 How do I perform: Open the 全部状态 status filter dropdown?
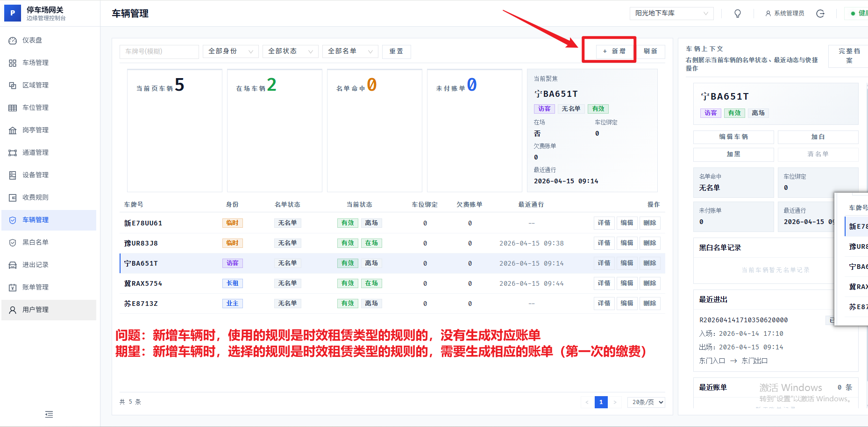(290, 51)
